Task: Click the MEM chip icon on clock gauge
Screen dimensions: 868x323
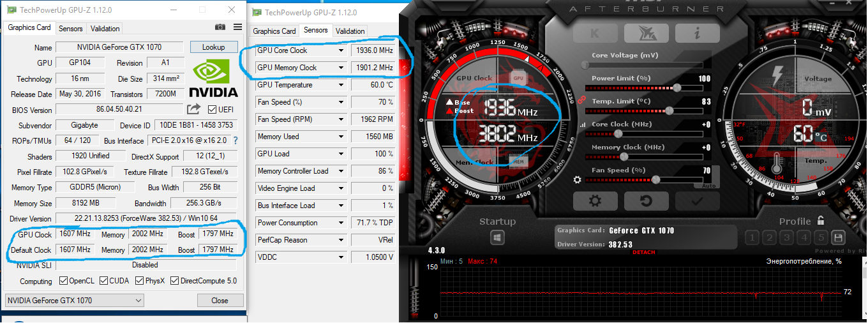Action: 518,161
